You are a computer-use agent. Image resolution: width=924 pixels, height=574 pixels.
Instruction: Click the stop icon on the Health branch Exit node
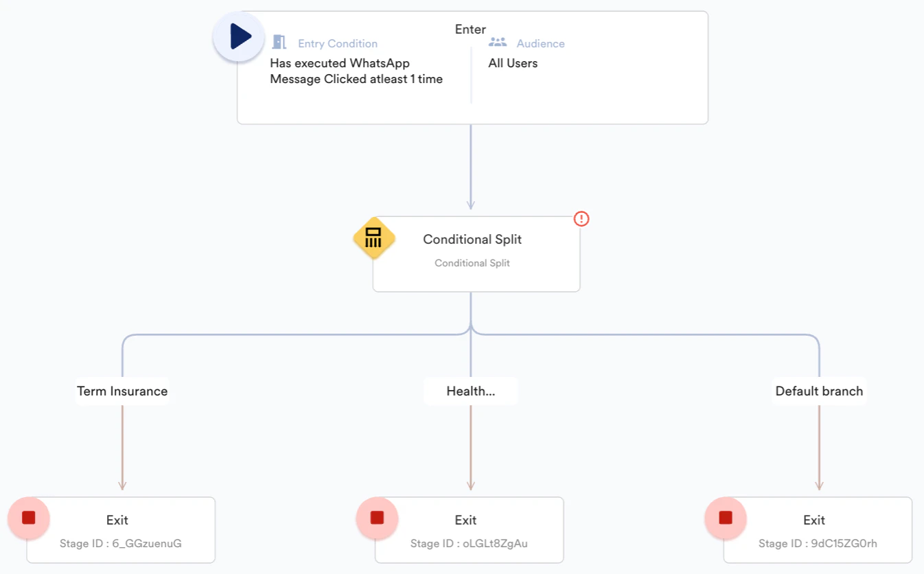tap(377, 518)
